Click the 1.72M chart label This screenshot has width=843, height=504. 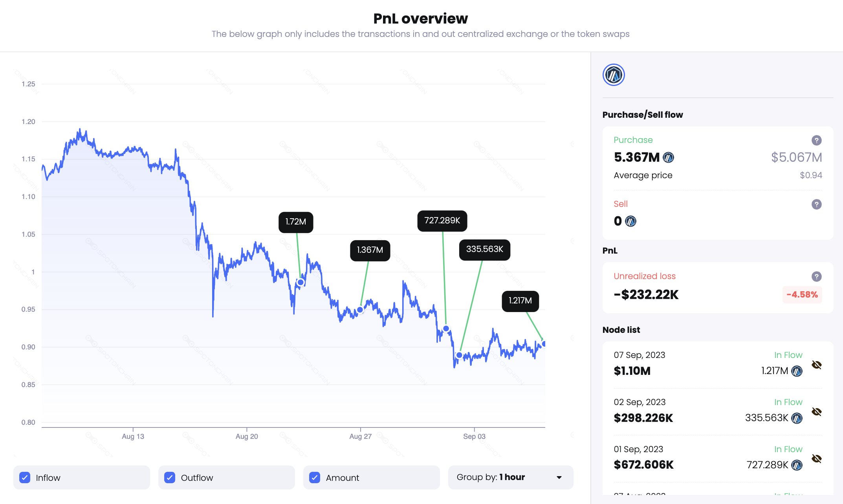(296, 222)
